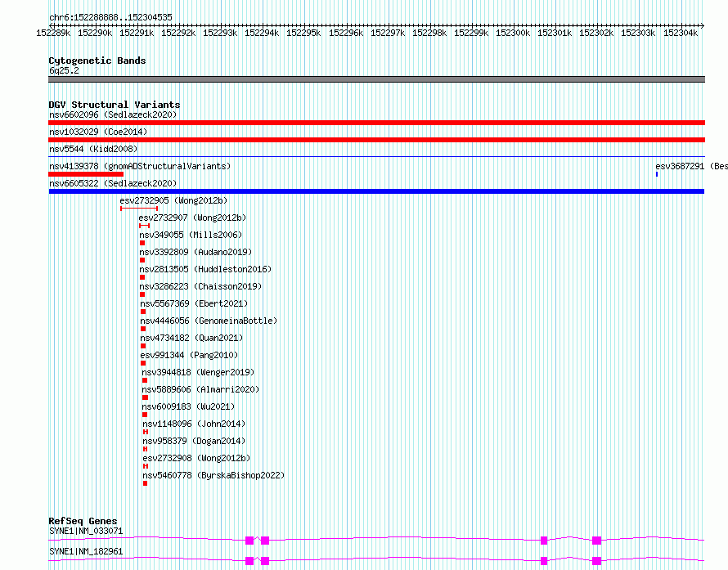
Task: Click the red glyph under nsv958379
Action: (x=146, y=449)
